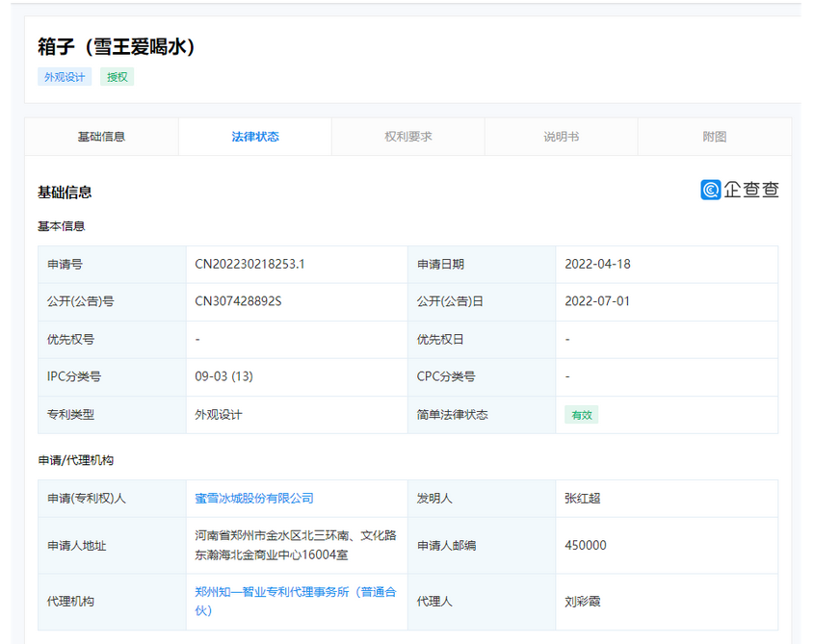Click the 申请人地址 label
The height and width of the screenshot is (644, 814).
coord(77,546)
